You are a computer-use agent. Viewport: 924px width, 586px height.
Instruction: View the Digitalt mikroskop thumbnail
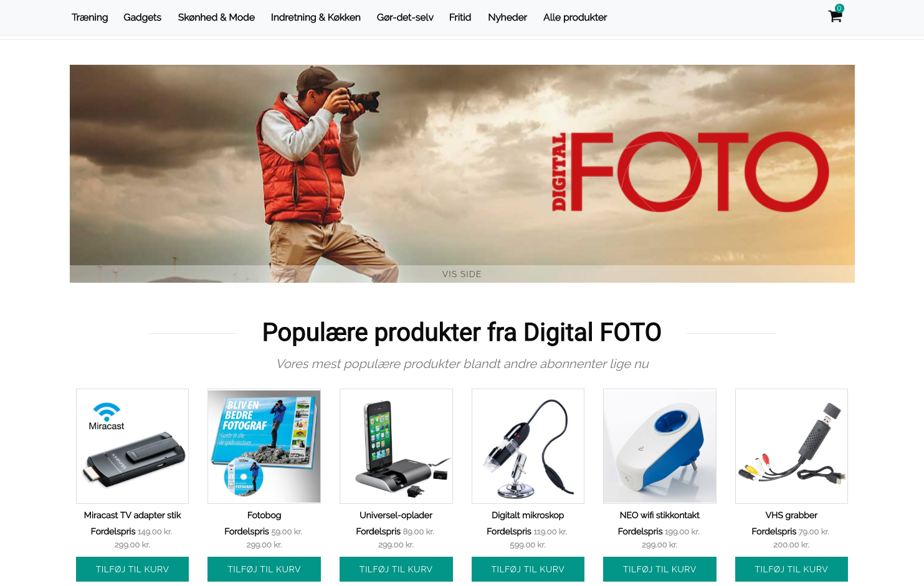(x=528, y=446)
